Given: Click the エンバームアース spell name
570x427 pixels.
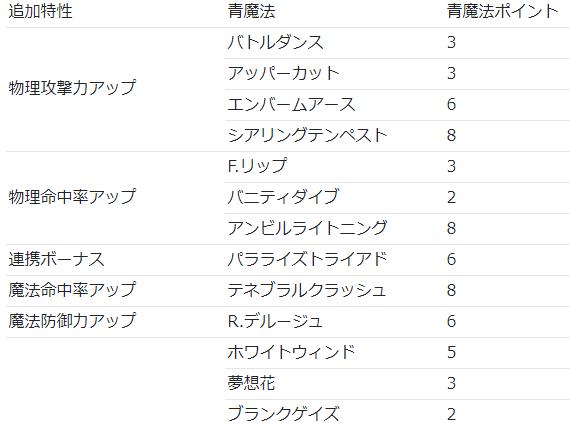Looking at the screenshot, I should point(292,105).
